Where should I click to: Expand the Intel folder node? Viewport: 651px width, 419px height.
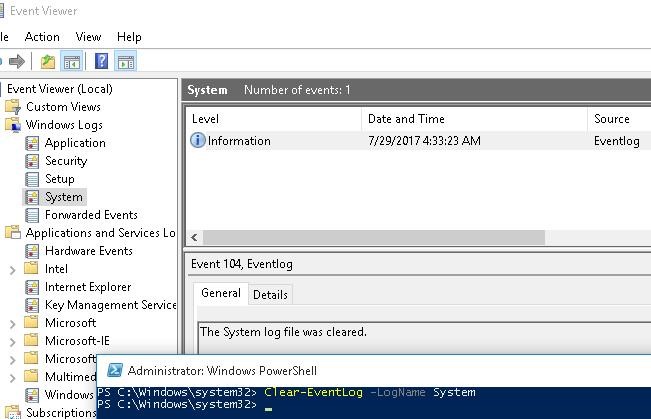coord(12,269)
